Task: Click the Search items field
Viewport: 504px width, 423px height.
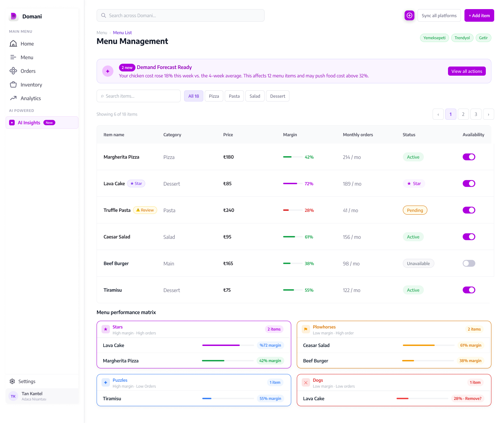Action: click(139, 96)
